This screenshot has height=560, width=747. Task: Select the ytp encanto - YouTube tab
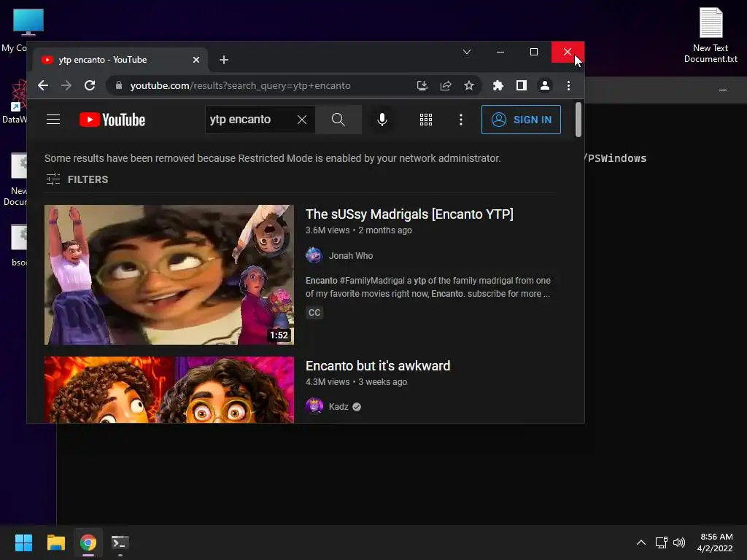point(119,60)
